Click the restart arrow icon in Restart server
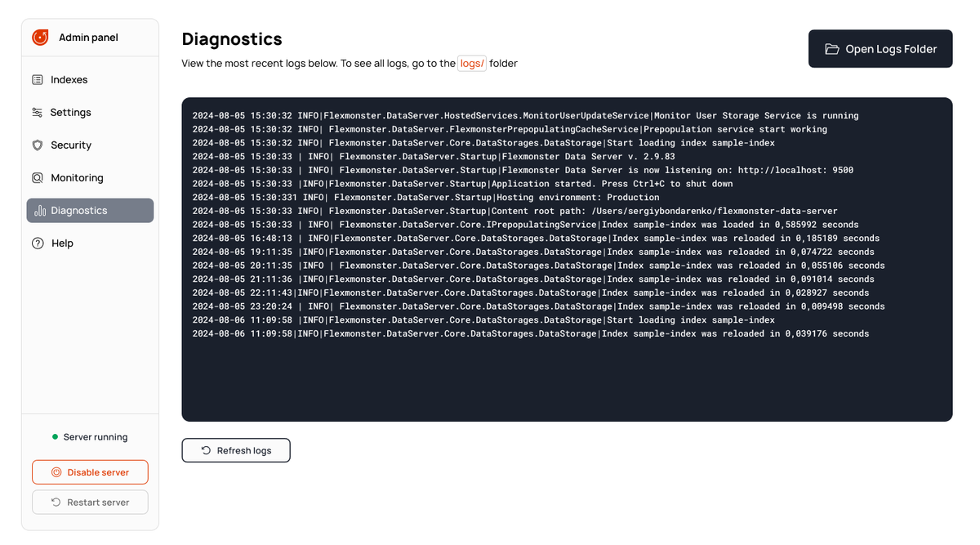 [56, 503]
